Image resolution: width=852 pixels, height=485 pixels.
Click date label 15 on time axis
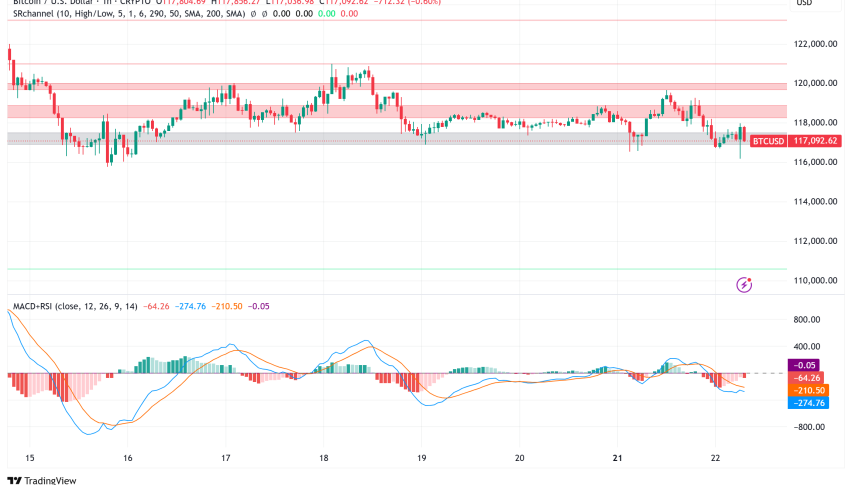[x=29, y=458]
